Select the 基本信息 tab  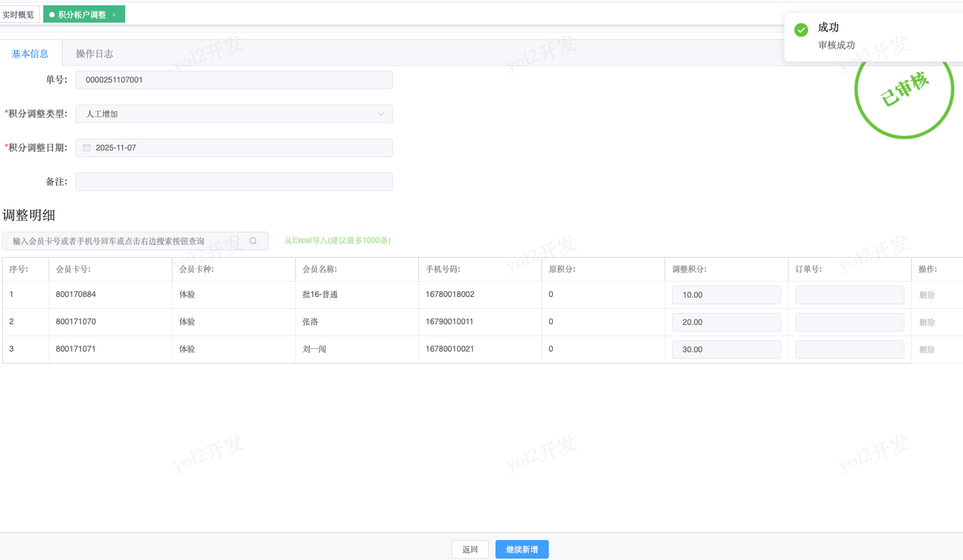30,53
